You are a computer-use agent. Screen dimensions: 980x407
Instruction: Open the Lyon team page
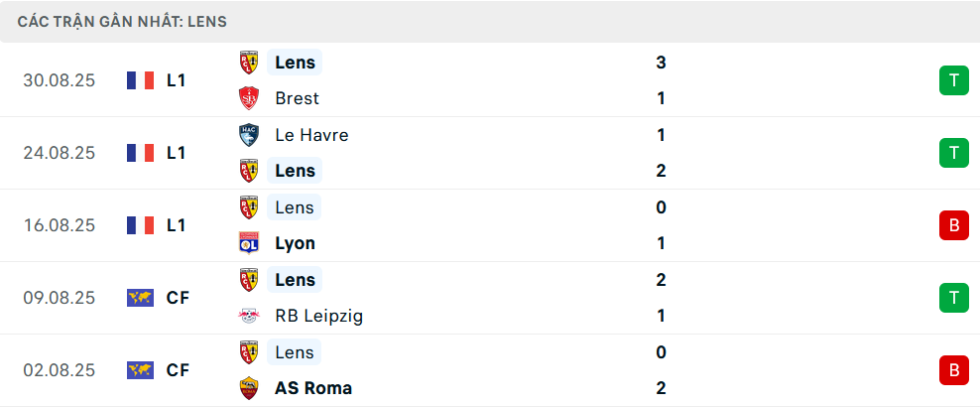tap(295, 243)
